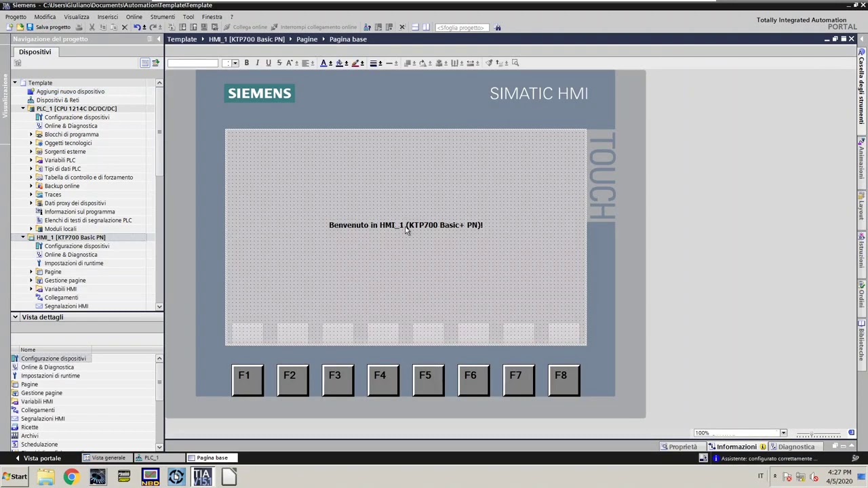Open Windows Explorer from taskbar

pyautogui.click(x=45, y=476)
